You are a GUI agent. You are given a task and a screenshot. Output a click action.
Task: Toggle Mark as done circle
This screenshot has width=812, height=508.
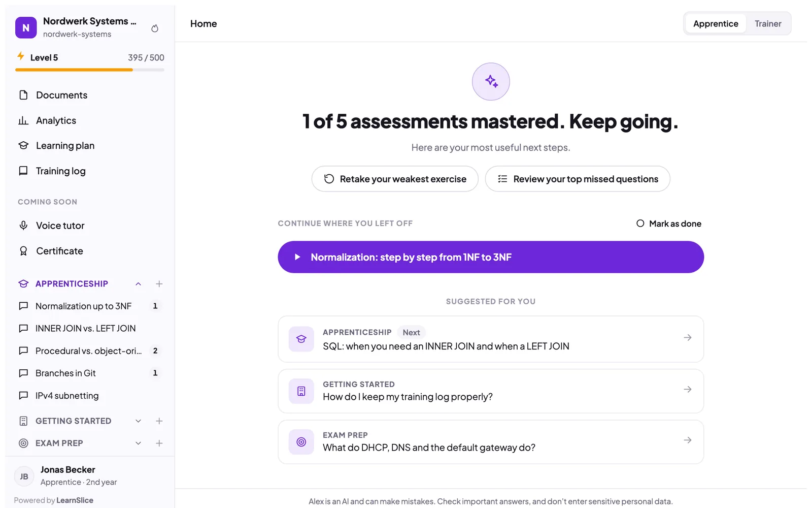tap(640, 224)
